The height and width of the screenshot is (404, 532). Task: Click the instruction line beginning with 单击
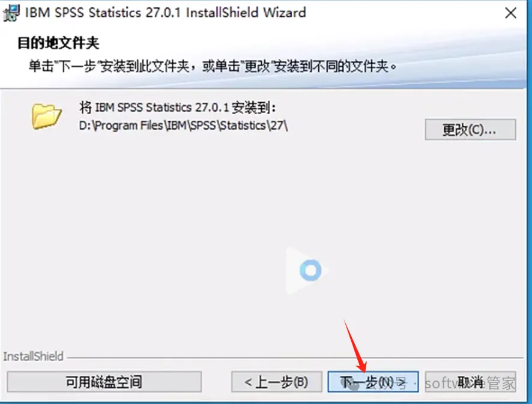pos(213,66)
